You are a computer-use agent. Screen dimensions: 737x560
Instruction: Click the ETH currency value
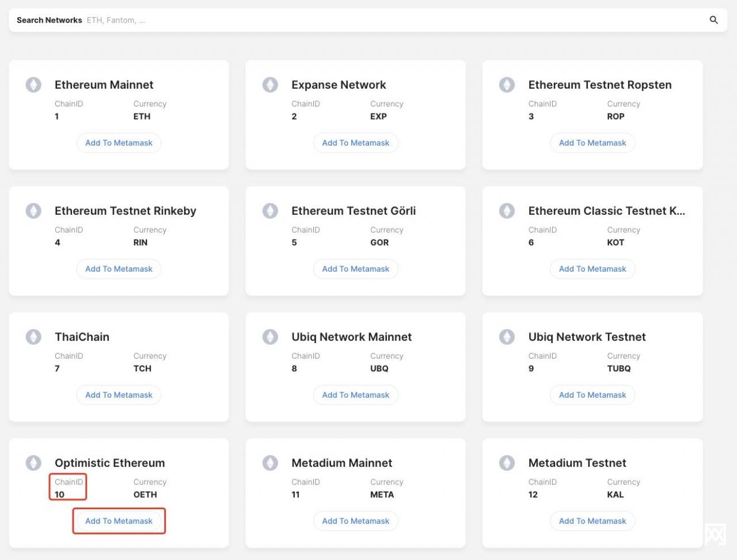142,116
